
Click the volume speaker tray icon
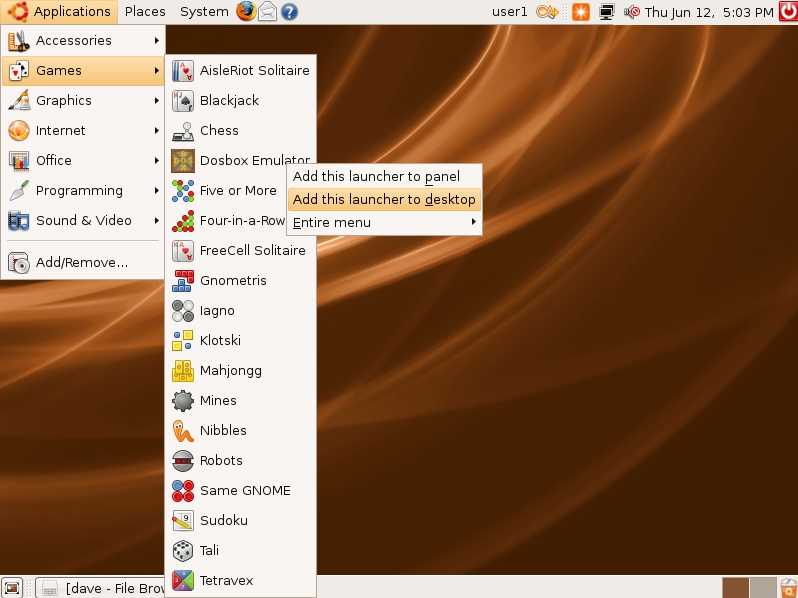[632, 12]
